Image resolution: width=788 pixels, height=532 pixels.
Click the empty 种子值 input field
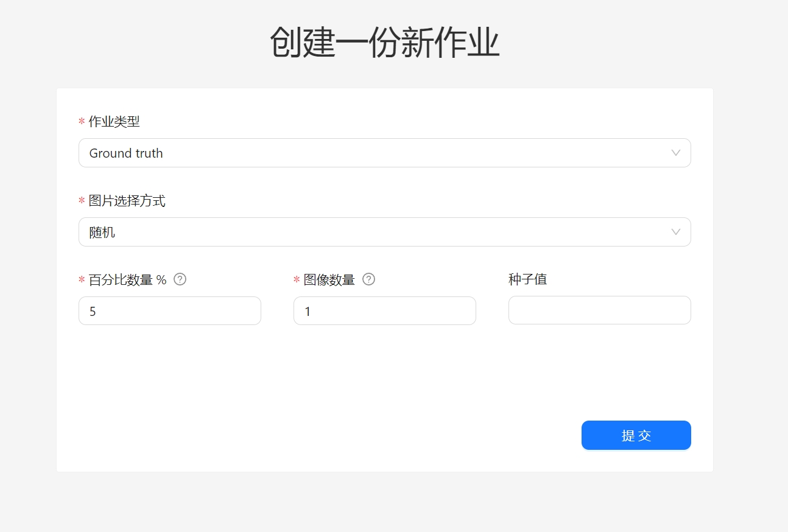coord(599,310)
